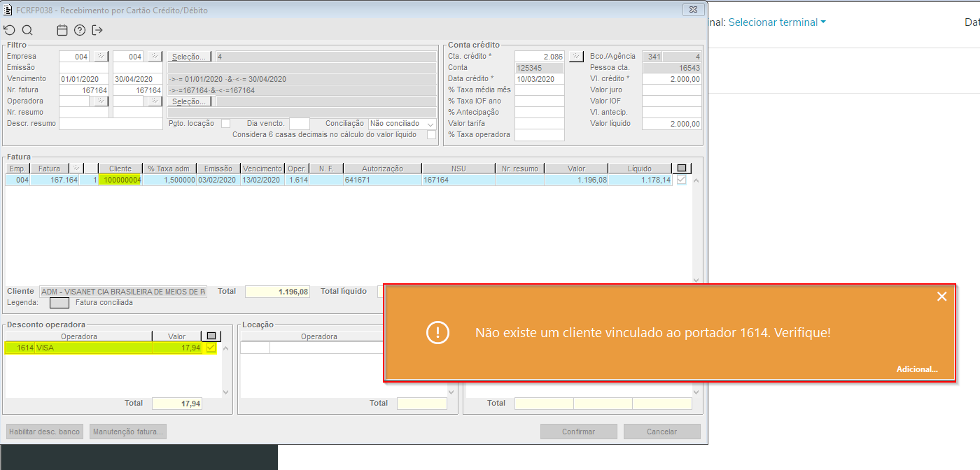Open lookup beside first Empresa field
Viewport: 980px width, 470px height.
[x=101, y=57]
